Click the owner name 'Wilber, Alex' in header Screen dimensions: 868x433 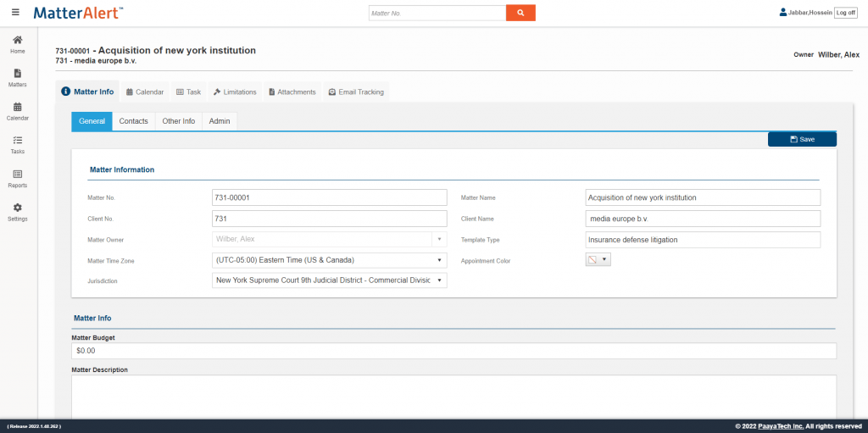[x=838, y=55]
